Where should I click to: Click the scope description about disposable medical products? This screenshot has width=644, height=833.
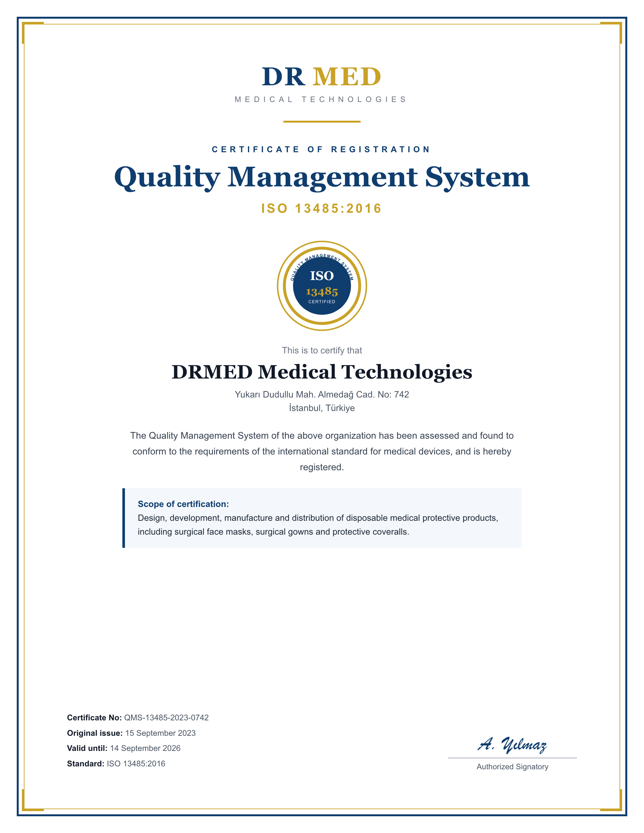tap(318, 525)
